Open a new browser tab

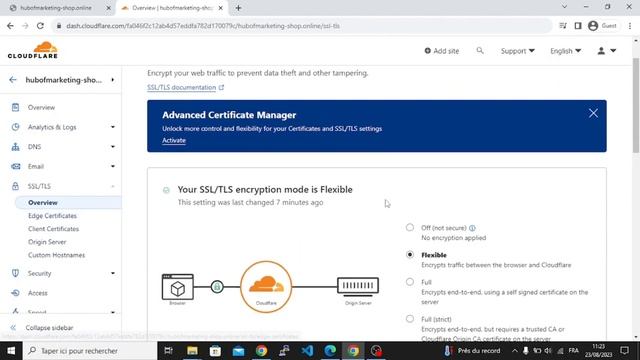point(238,8)
